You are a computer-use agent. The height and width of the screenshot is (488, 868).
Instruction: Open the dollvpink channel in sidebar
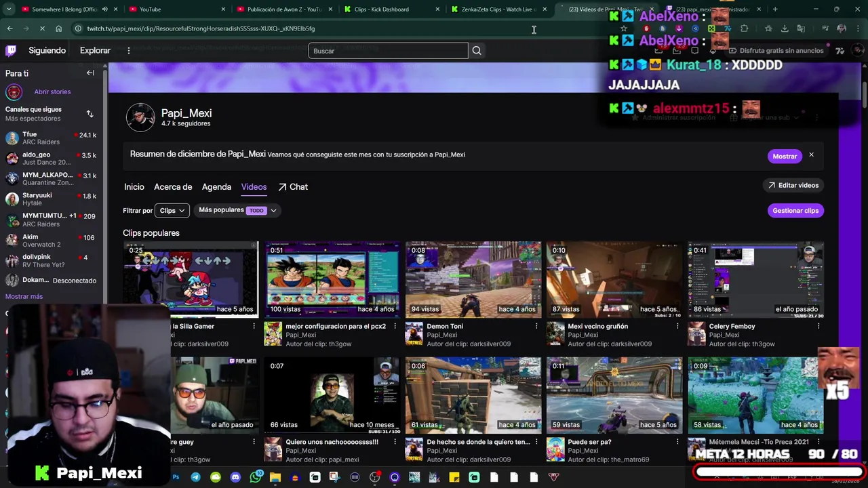pos(52,261)
